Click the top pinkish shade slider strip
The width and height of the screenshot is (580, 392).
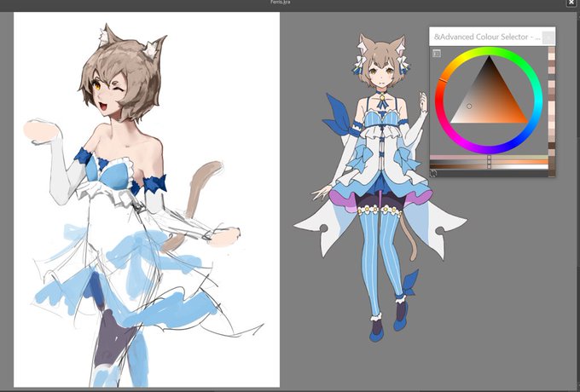[x=489, y=158]
